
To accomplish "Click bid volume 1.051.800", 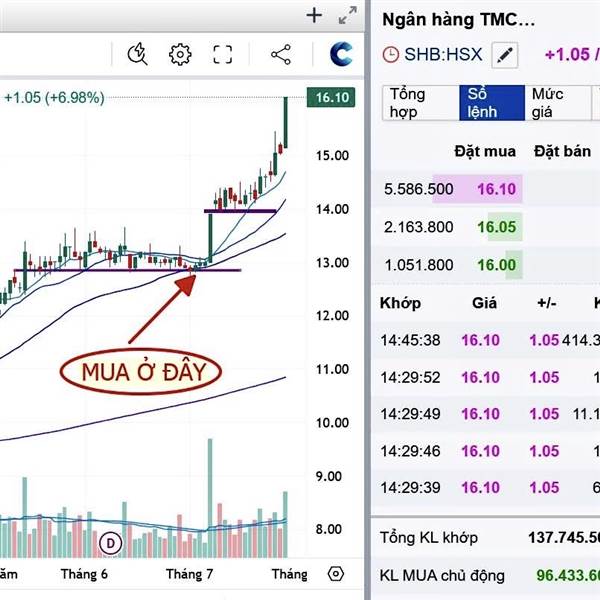I will pyautogui.click(x=419, y=265).
